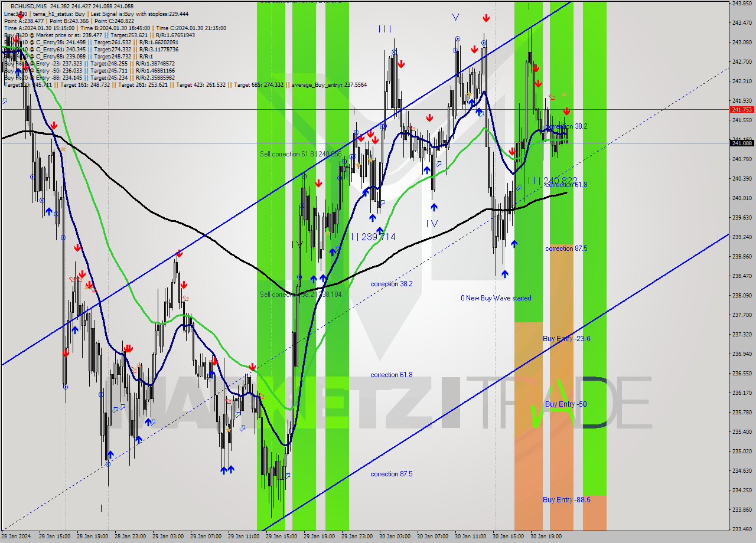
Task: Click the 236.550 price axis label
Action: tap(742, 374)
